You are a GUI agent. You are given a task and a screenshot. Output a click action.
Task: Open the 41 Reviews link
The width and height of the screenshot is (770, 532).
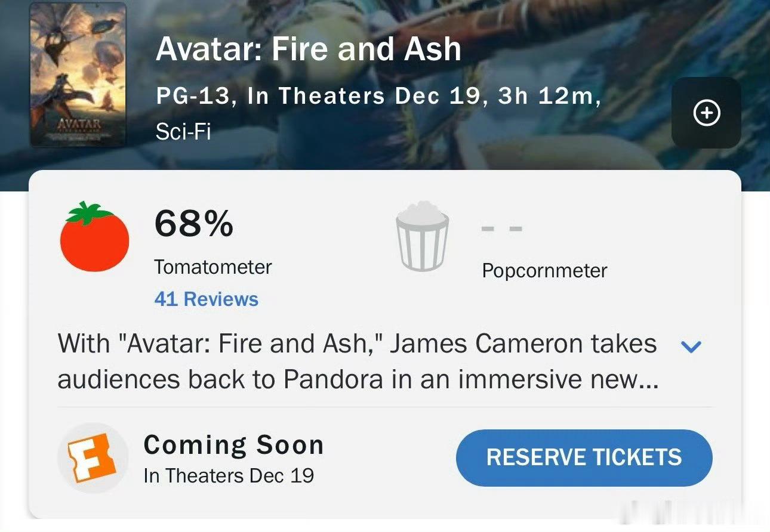tap(206, 299)
